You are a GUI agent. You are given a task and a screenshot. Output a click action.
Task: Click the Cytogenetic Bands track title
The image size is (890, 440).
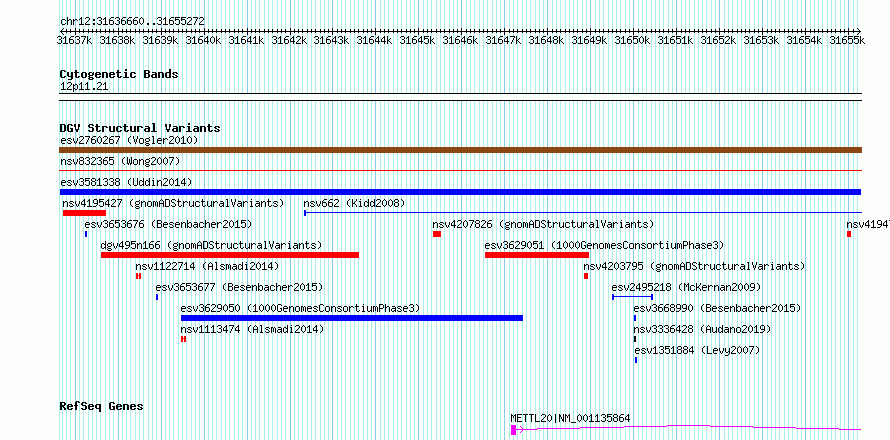119,74
